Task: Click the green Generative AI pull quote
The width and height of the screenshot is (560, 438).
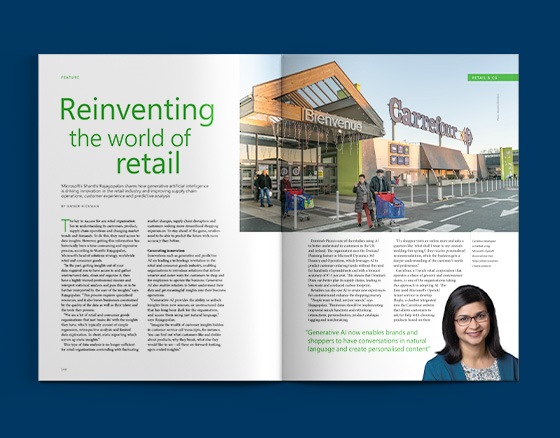Action: click(368, 341)
